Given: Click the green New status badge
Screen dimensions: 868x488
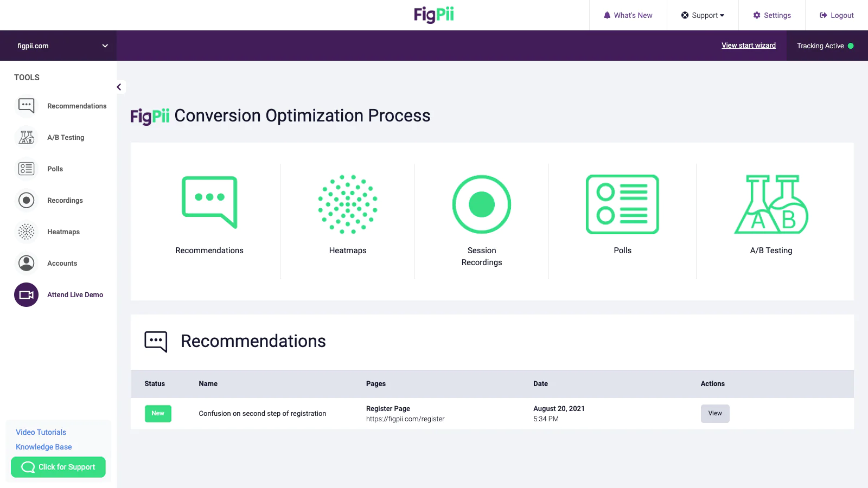Looking at the screenshot, I should (158, 414).
